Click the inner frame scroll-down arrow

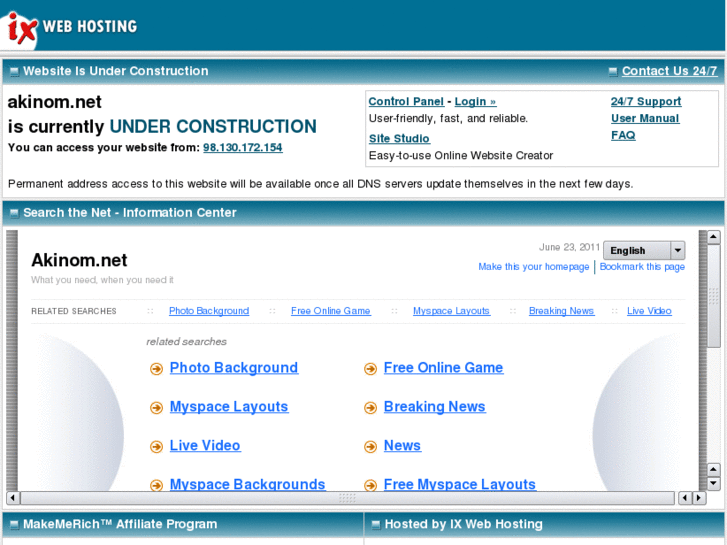713,484
